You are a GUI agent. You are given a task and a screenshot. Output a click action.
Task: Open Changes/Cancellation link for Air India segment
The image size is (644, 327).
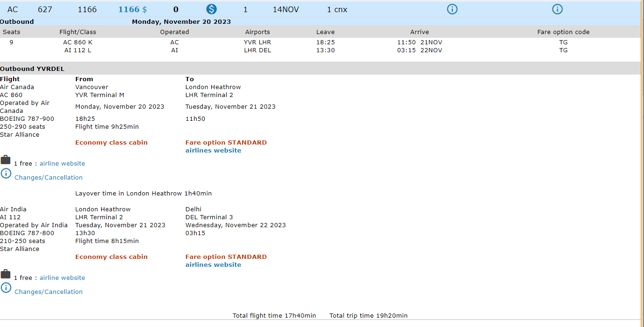click(48, 292)
